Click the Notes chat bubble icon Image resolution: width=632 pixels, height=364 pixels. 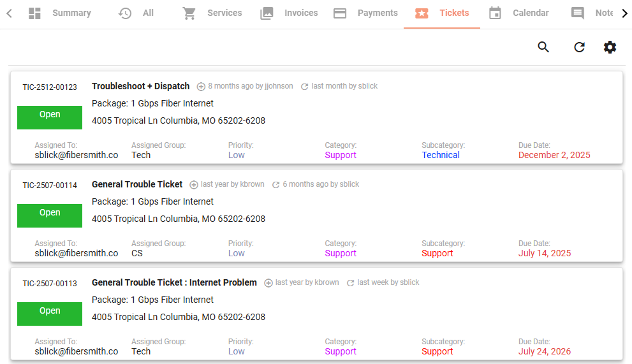pos(578,13)
